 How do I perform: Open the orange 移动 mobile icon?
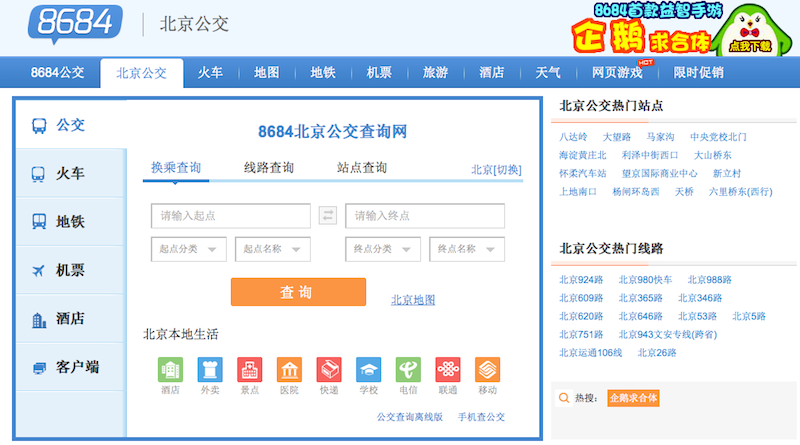tap(487, 369)
